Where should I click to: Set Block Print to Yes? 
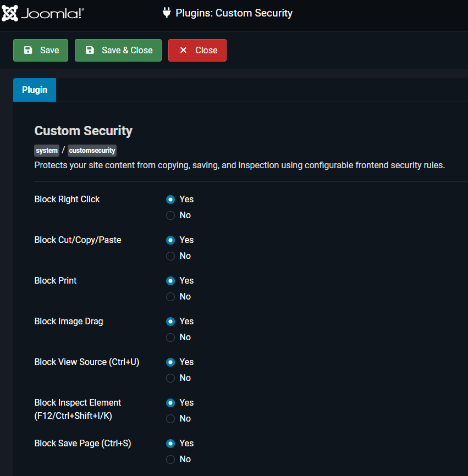170,281
